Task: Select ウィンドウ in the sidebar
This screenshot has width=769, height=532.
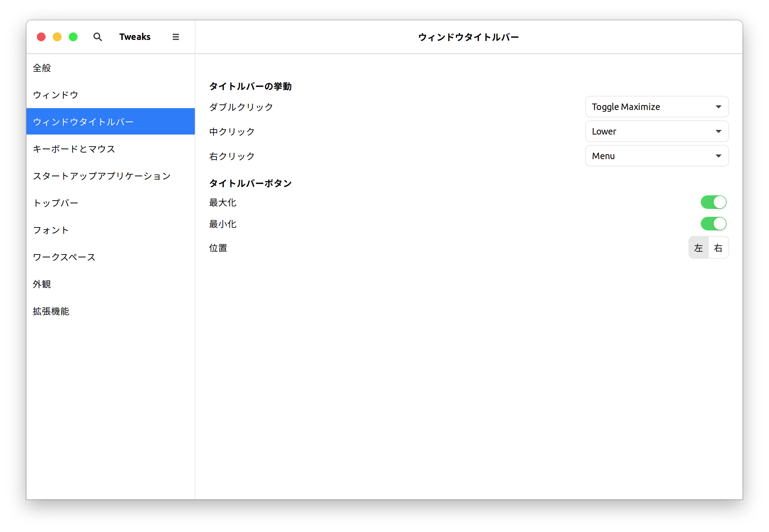Action: coord(110,95)
